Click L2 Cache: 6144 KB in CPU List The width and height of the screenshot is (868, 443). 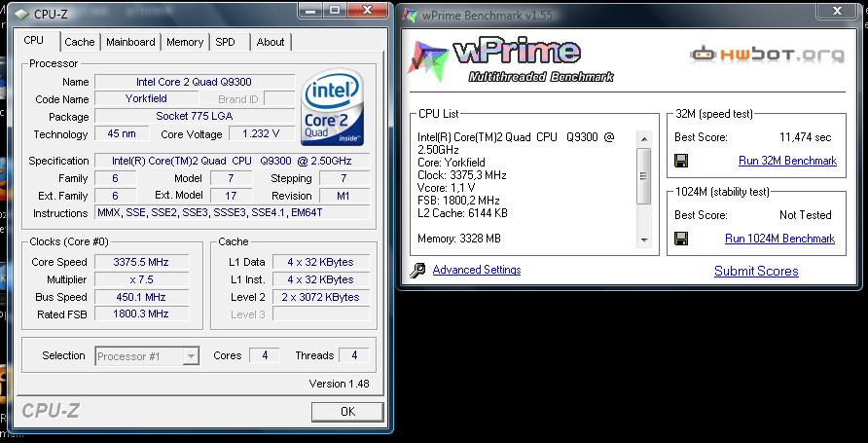pos(463,212)
